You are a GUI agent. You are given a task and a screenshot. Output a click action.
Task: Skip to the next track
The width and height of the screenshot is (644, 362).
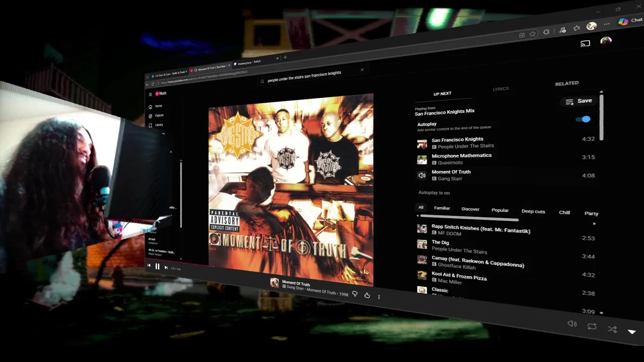click(x=166, y=267)
